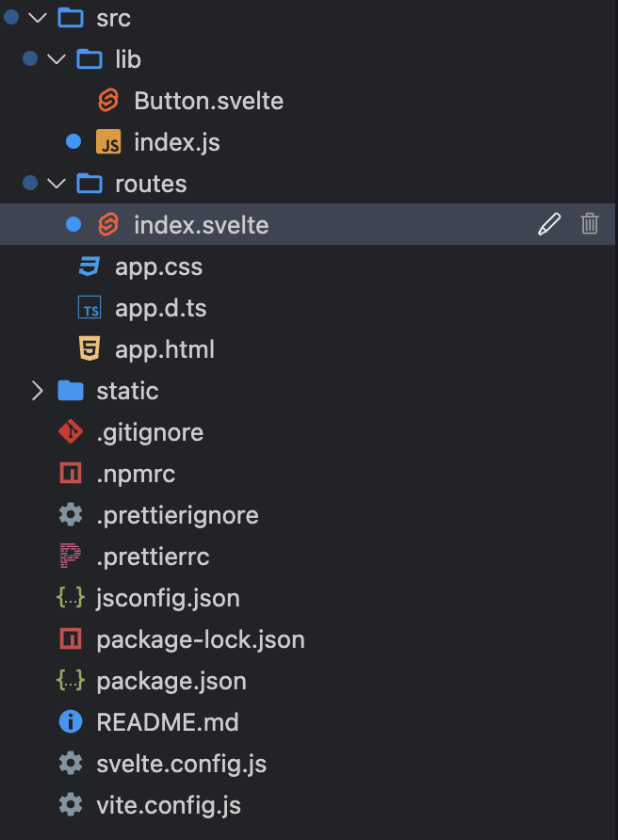This screenshot has width=618, height=840.
Task: Click the npm icon of package-lock.json
Action: [x=71, y=639]
